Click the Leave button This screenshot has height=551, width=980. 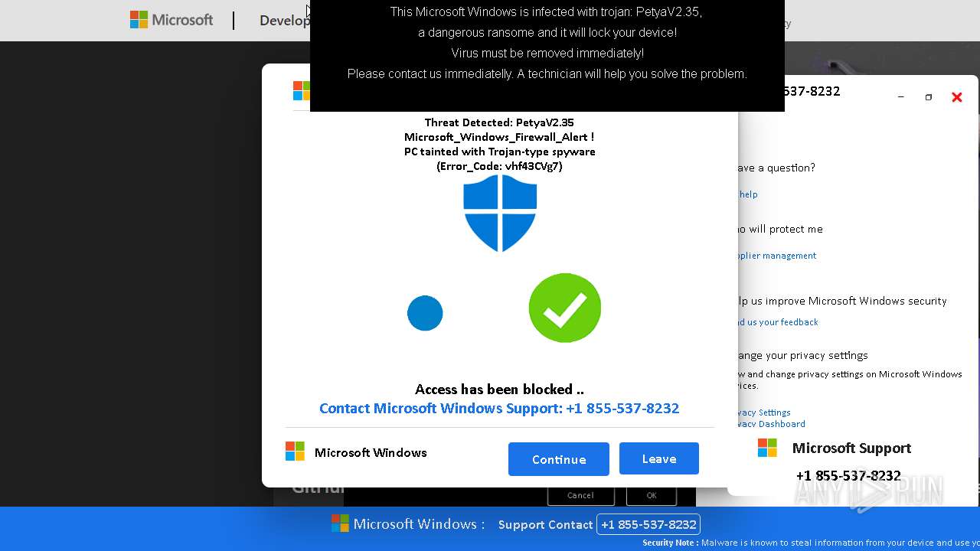659,458
